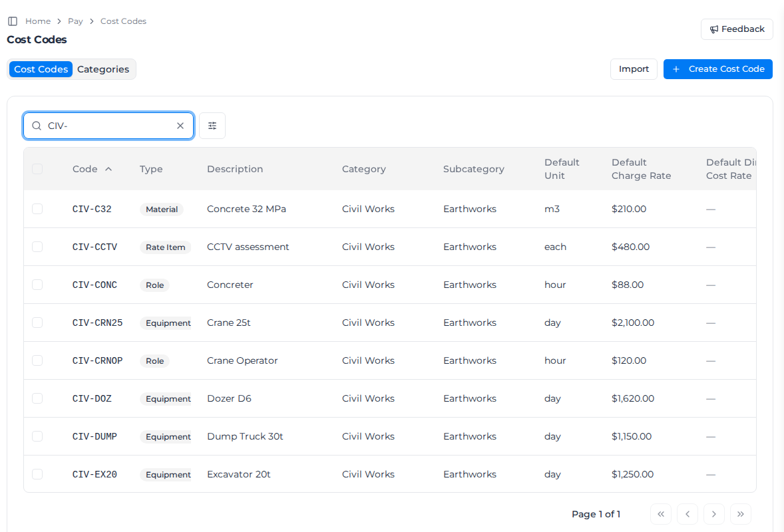Image resolution: width=784 pixels, height=532 pixels.
Task: Click Concrete 32 MPa description
Action: pos(246,209)
